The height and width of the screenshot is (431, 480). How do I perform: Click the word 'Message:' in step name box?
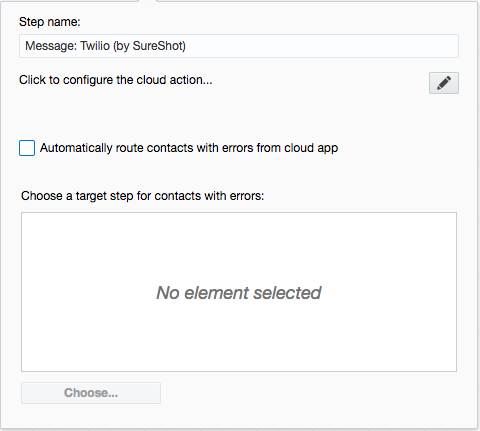[51, 46]
